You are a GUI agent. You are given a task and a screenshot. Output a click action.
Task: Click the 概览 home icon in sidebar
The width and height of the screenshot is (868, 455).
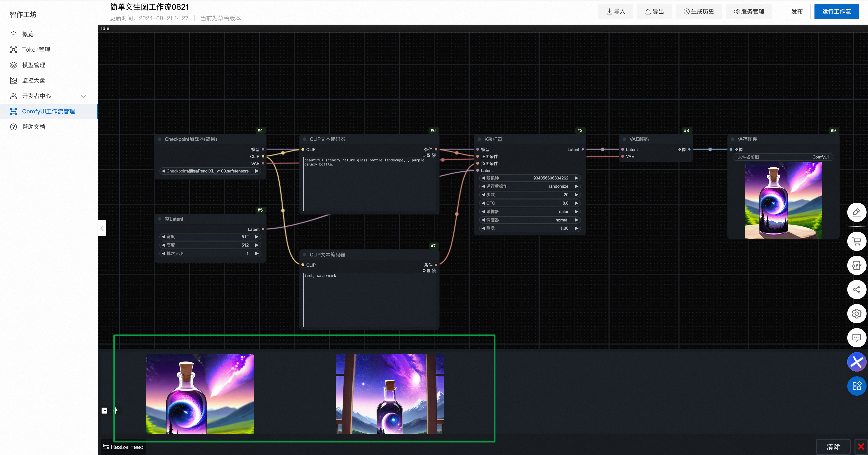(14, 34)
